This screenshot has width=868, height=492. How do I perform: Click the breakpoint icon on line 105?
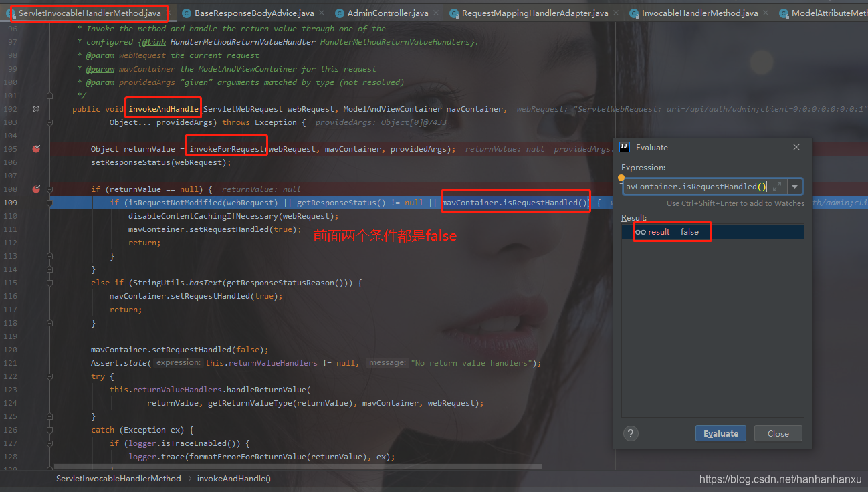[37, 149]
